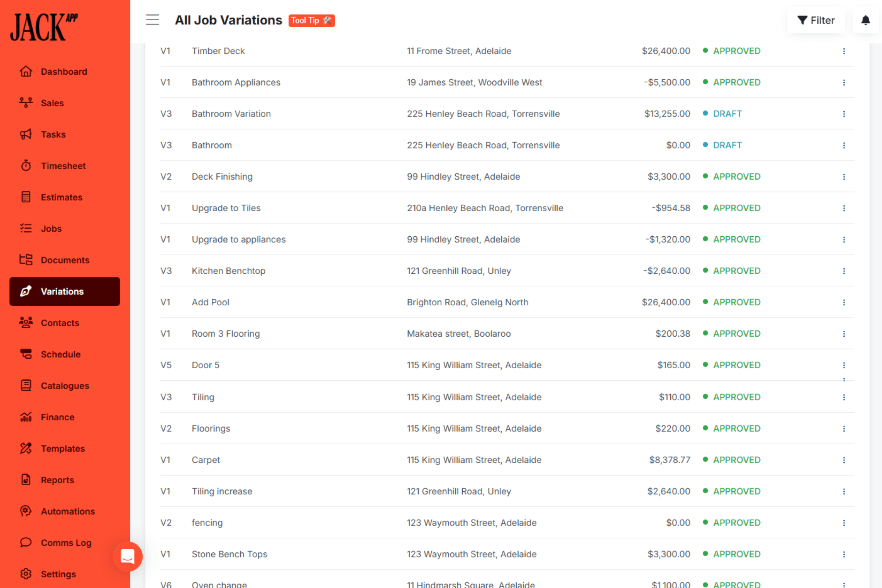Image resolution: width=882 pixels, height=588 pixels.
Task: Open the Contacts menu item
Action: [x=60, y=323]
